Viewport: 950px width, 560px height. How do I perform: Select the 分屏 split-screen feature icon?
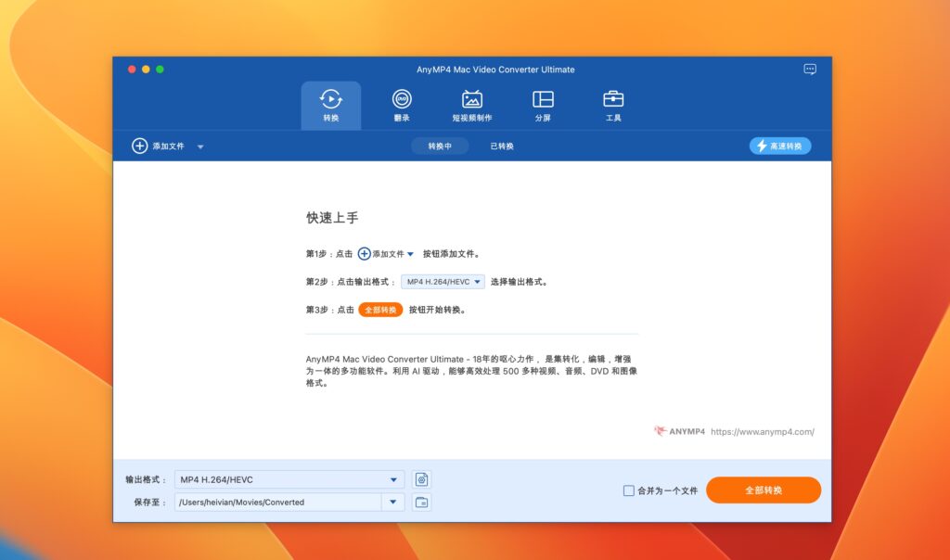click(543, 99)
